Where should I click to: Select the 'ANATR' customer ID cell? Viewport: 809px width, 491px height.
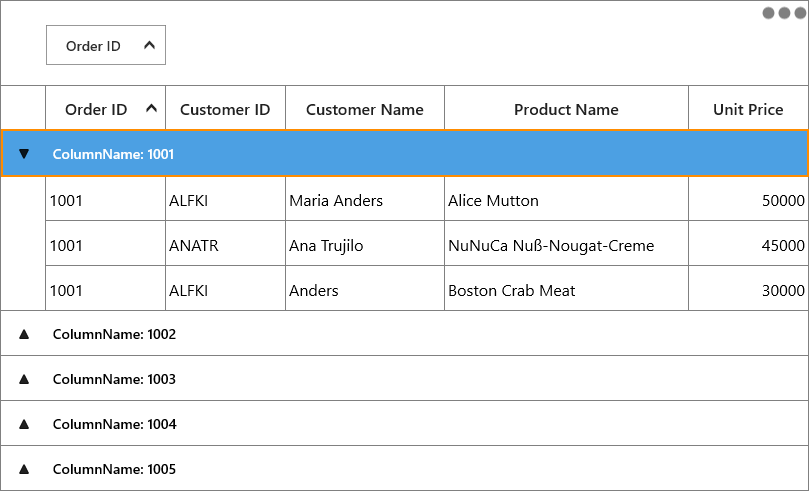(x=225, y=243)
